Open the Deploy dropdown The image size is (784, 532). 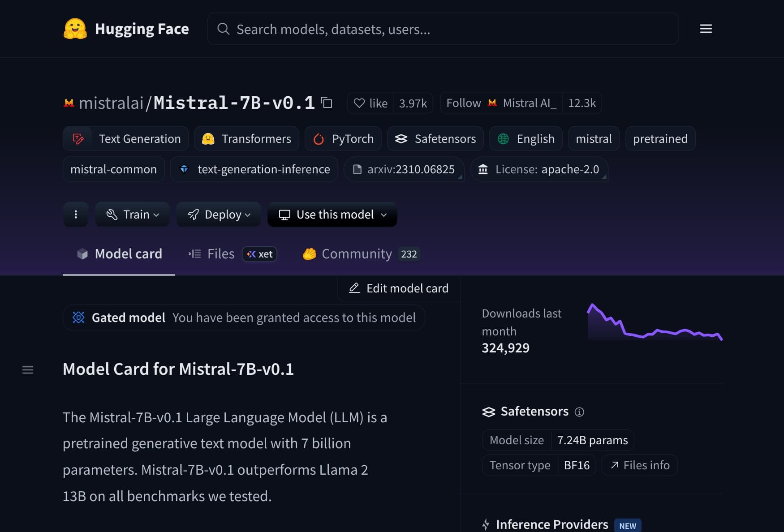(218, 215)
